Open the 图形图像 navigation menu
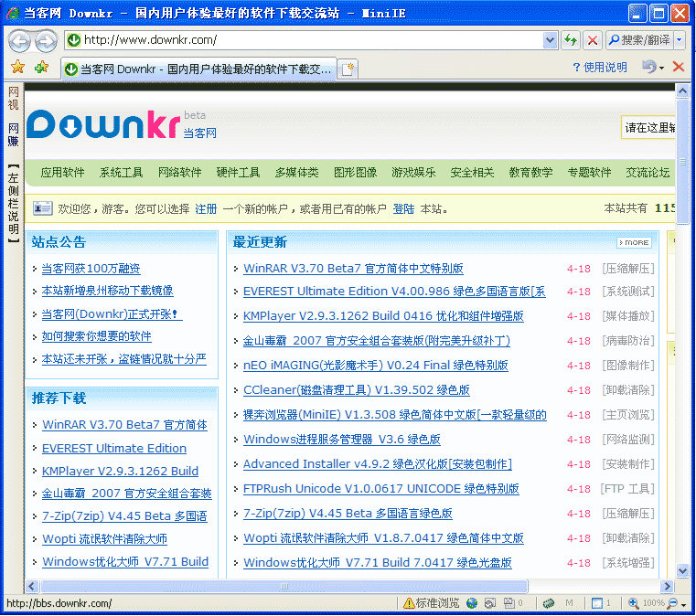Image resolution: width=696 pixels, height=616 pixels. coord(355,172)
